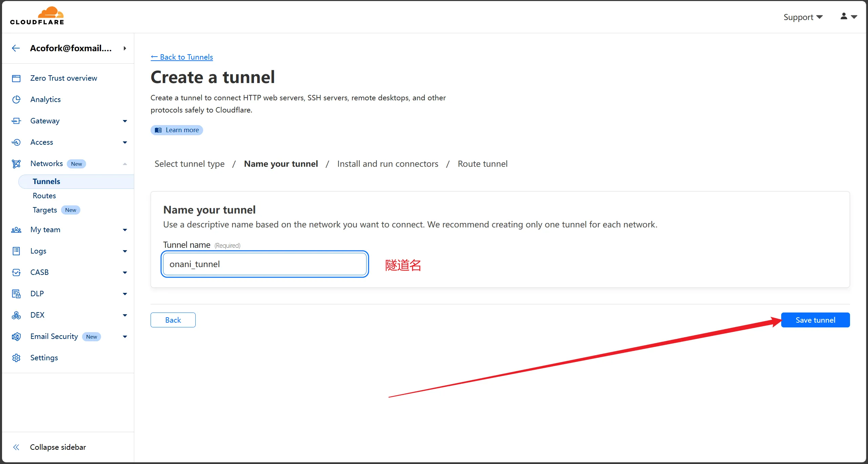This screenshot has width=868, height=464.
Task: Expand the Access section arrow
Action: pos(125,142)
